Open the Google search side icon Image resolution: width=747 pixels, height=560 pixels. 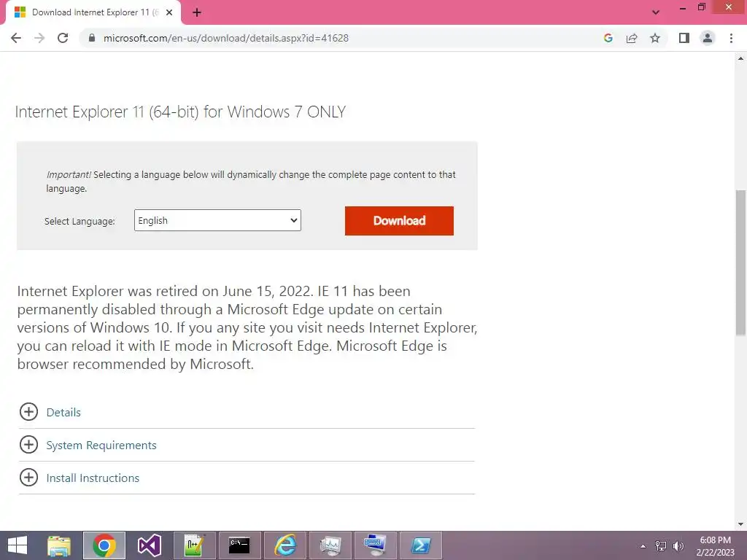pyautogui.click(x=608, y=38)
